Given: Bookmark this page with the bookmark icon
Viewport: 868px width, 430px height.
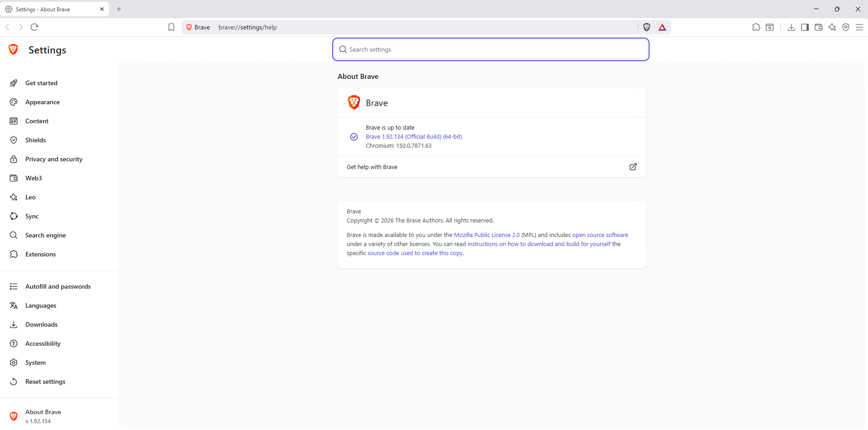Looking at the screenshot, I should (x=171, y=27).
